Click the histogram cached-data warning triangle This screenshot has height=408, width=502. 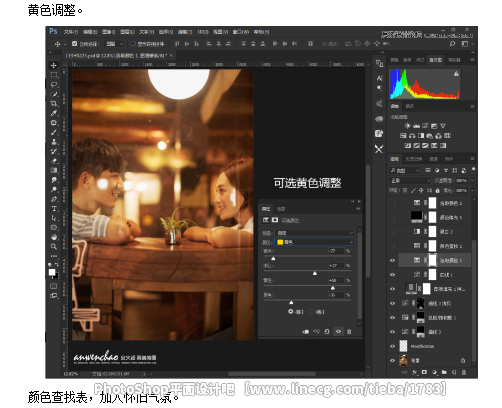[456, 73]
